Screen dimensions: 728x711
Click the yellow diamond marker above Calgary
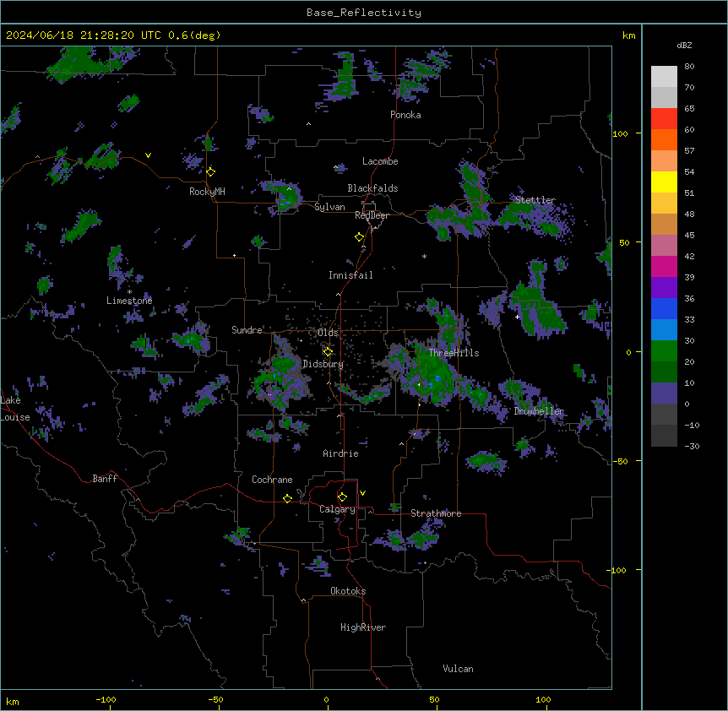[342, 497]
